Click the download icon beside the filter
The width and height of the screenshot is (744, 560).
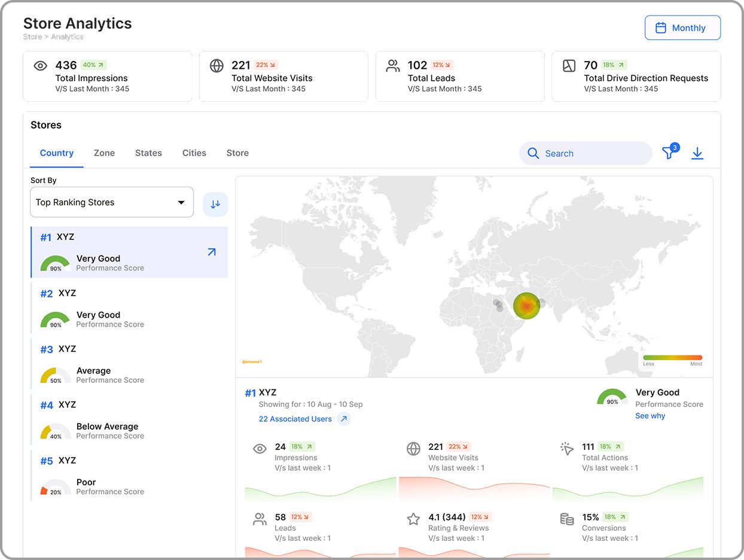tap(697, 154)
